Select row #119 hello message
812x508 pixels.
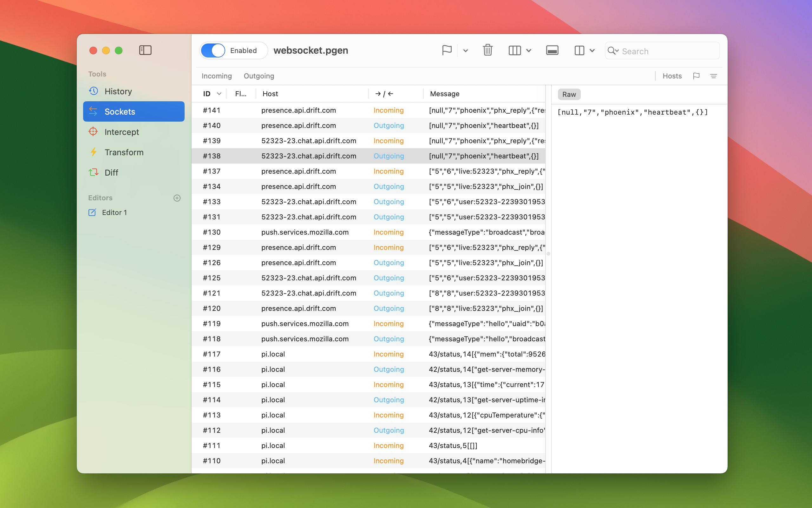[368, 324]
